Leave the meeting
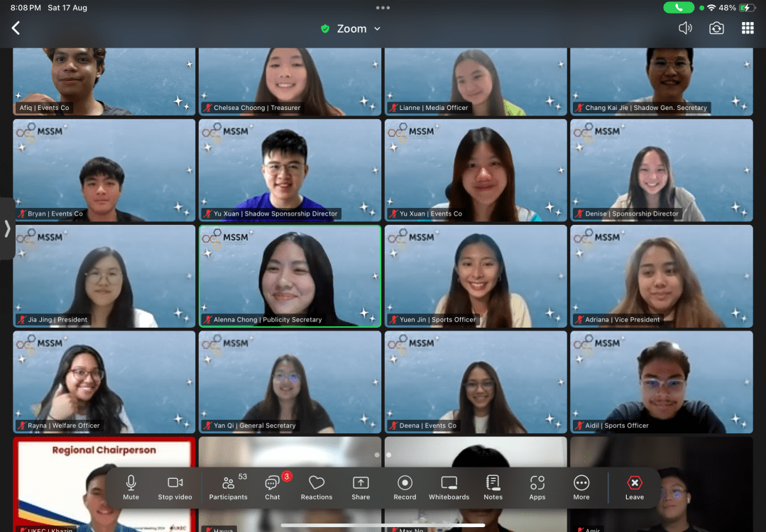The image size is (766, 532). point(634,487)
